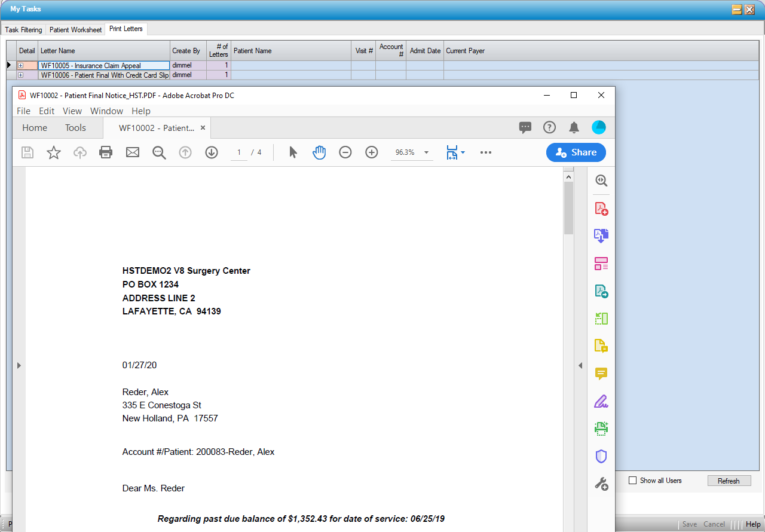Expand detail for Patient Final With Credit Card Slip
The height and width of the screenshot is (532, 765).
pyautogui.click(x=21, y=75)
